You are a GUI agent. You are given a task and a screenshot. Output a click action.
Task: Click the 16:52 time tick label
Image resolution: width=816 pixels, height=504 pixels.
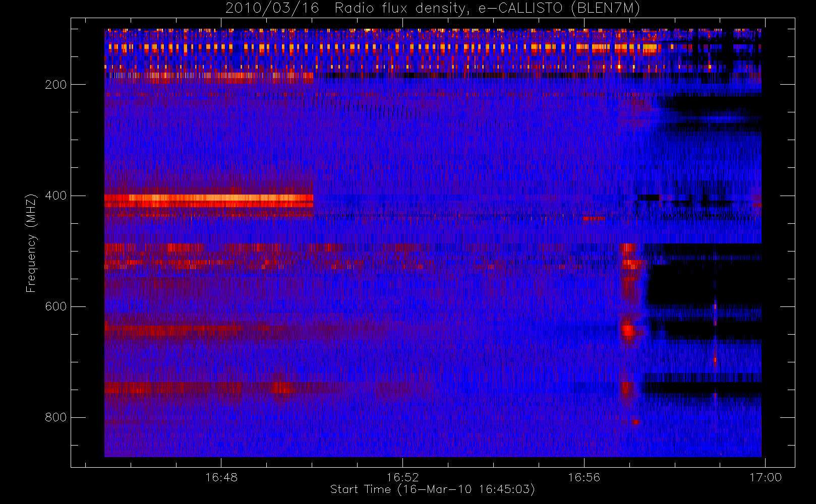pyautogui.click(x=403, y=477)
